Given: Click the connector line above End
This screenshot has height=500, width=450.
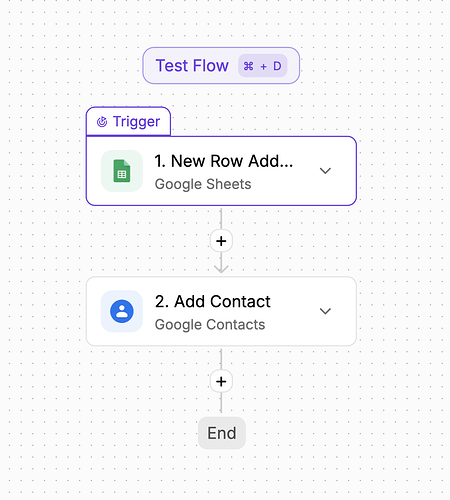Looking at the screenshot, I should coord(221,403).
